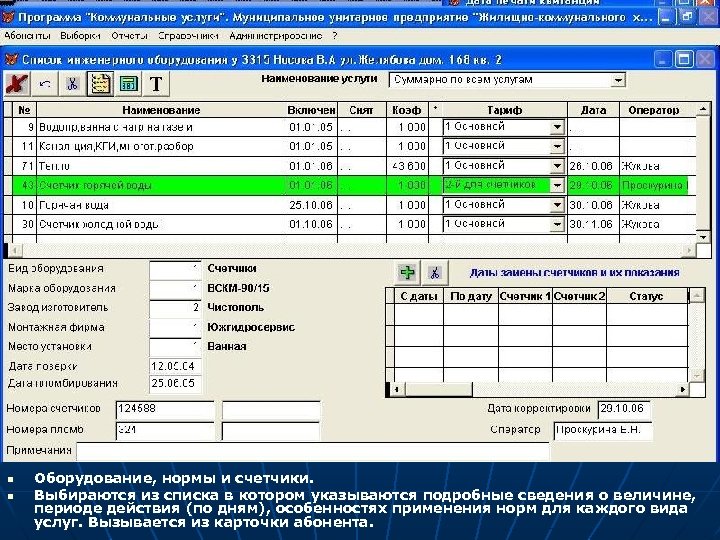This screenshot has height=540, width=720.
Task: Open tariff dropdown for row 11
Action: click(557, 146)
